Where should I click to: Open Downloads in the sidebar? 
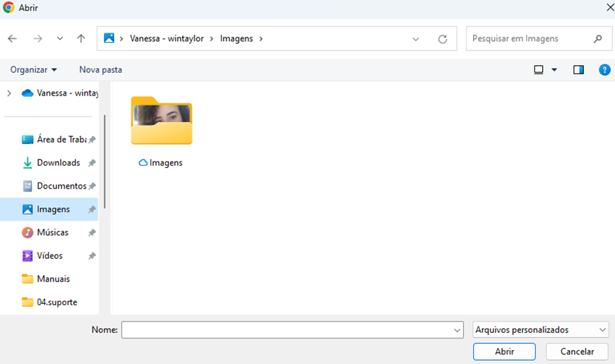[x=58, y=163]
